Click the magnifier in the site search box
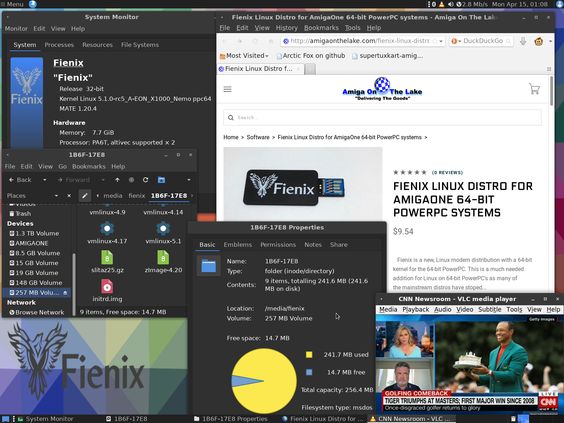Image resolution: width=564 pixels, height=423 pixels. pos(231,118)
